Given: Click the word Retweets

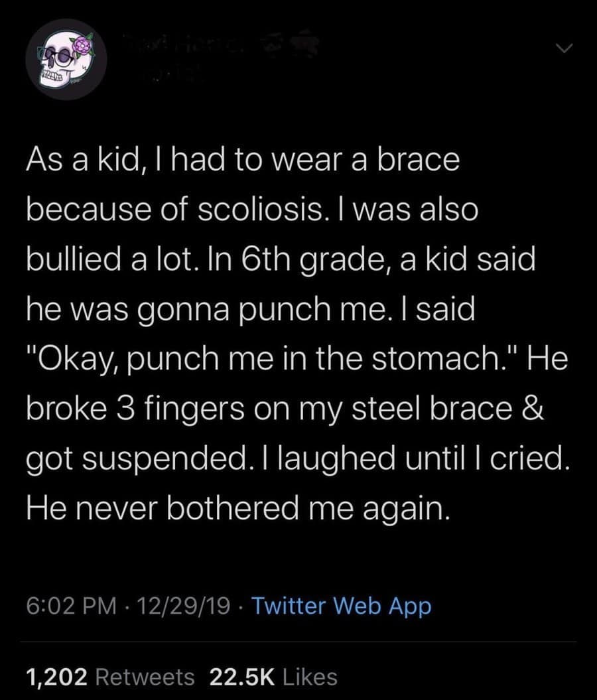Looking at the screenshot, I should tap(145, 677).
